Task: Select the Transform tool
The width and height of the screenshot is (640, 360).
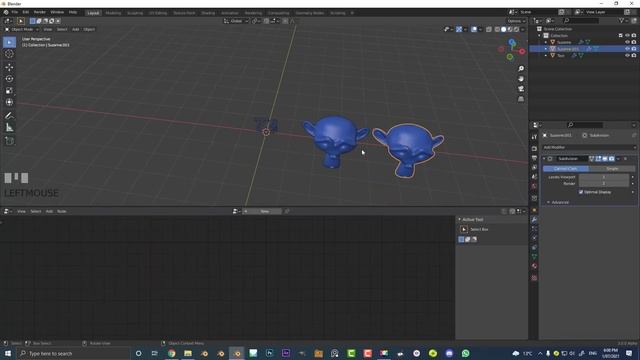Action: pyautogui.click(x=9, y=102)
